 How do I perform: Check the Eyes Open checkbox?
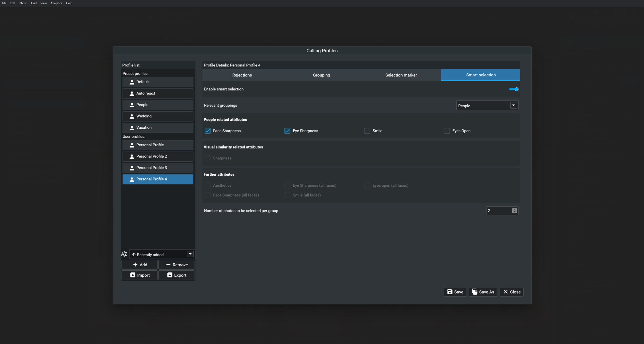(x=447, y=131)
